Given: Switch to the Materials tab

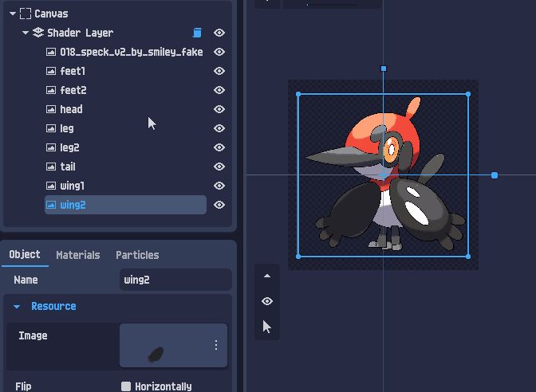Looking at the screenshot, I should coord(78,255).
